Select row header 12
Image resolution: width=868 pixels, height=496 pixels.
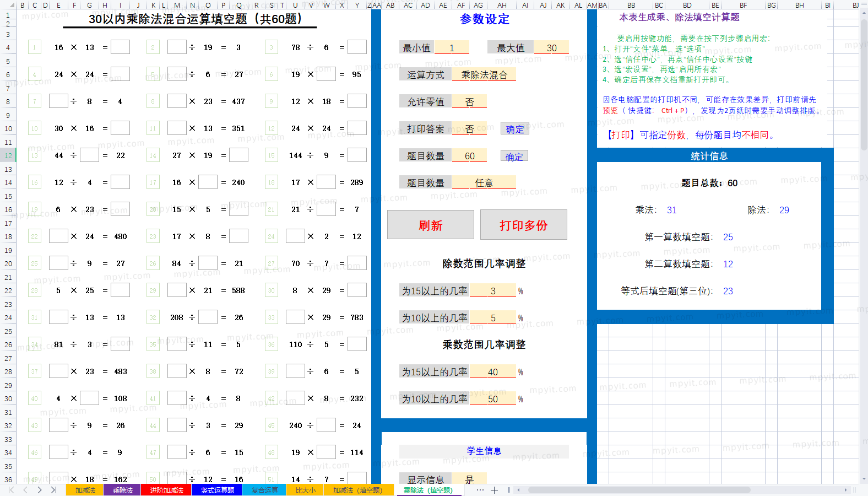click(8, 155)
